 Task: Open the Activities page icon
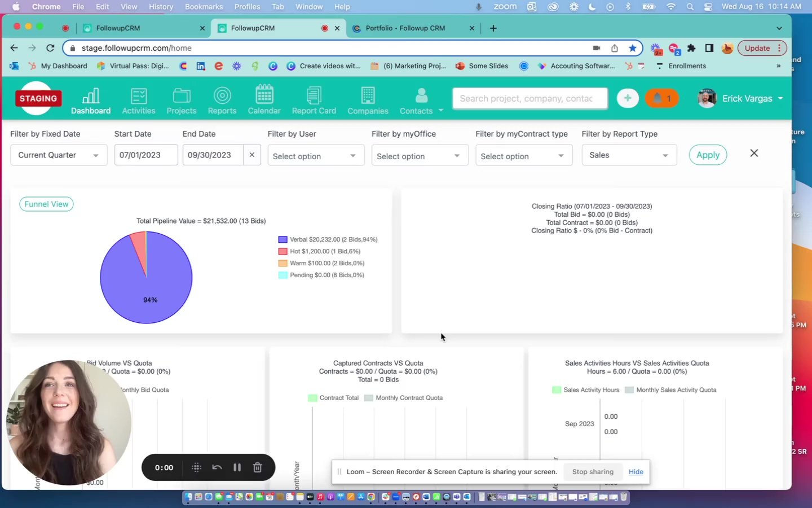point(138,96)
